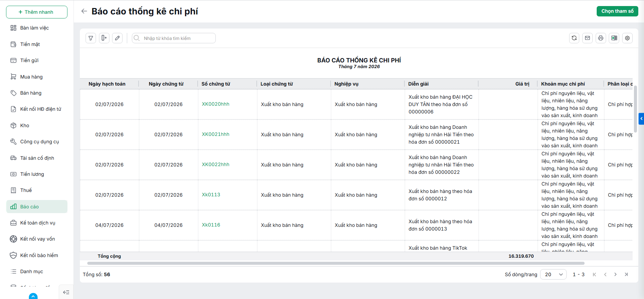Viewport: 644px width, 299px height.
Task: Click the column customization icon
Action: (x=104, y=38)
